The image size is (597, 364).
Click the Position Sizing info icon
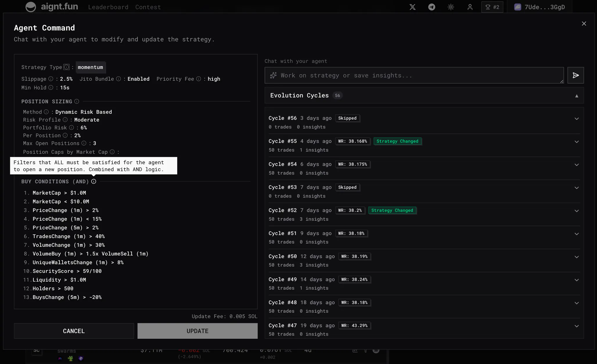[x=77, y=102]
